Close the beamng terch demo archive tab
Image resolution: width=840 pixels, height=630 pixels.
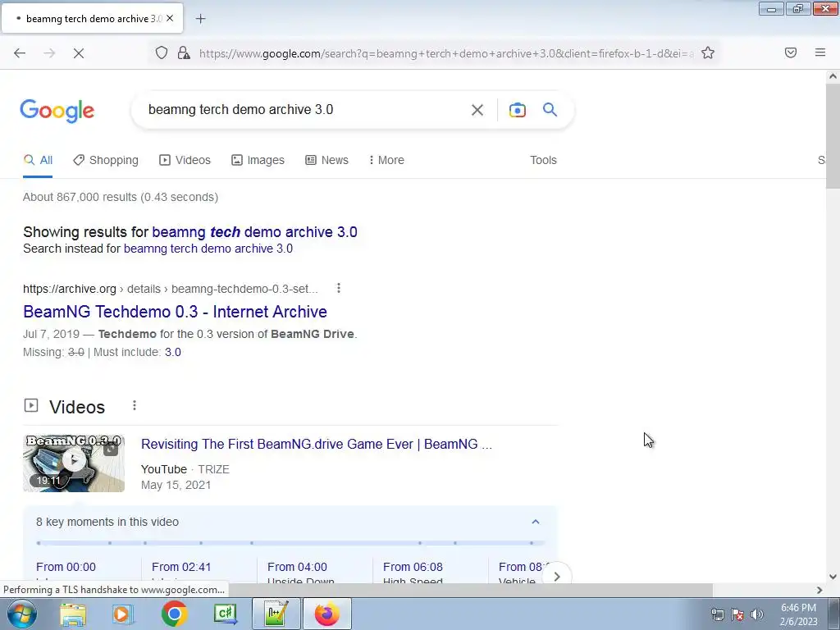coord(170,18)
